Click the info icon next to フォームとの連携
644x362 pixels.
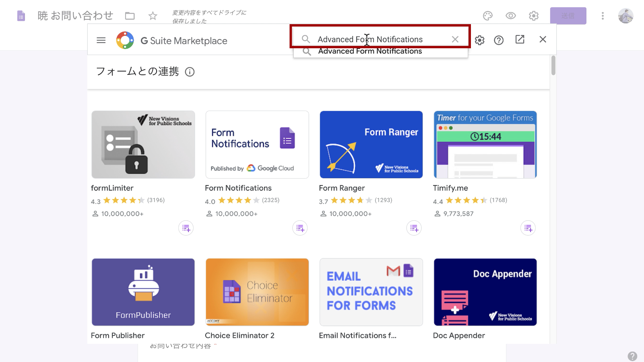point(190,72)
